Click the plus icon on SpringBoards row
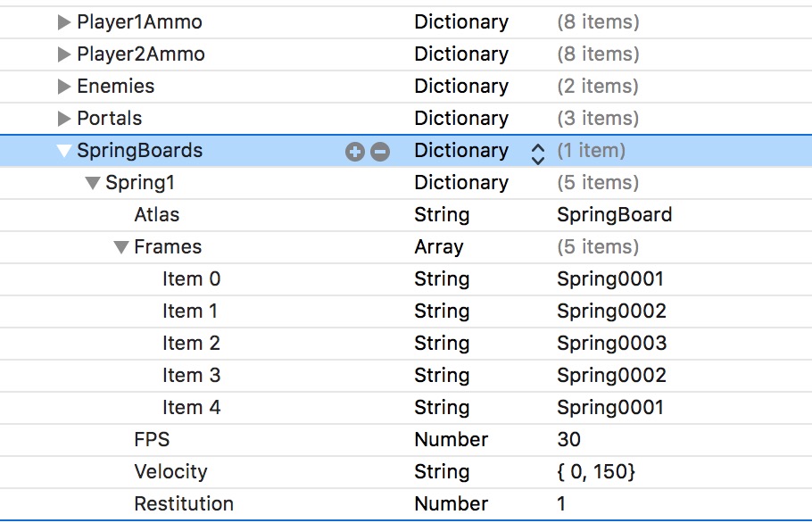Screen dimensions: 812x523 (x=355, y=152)
